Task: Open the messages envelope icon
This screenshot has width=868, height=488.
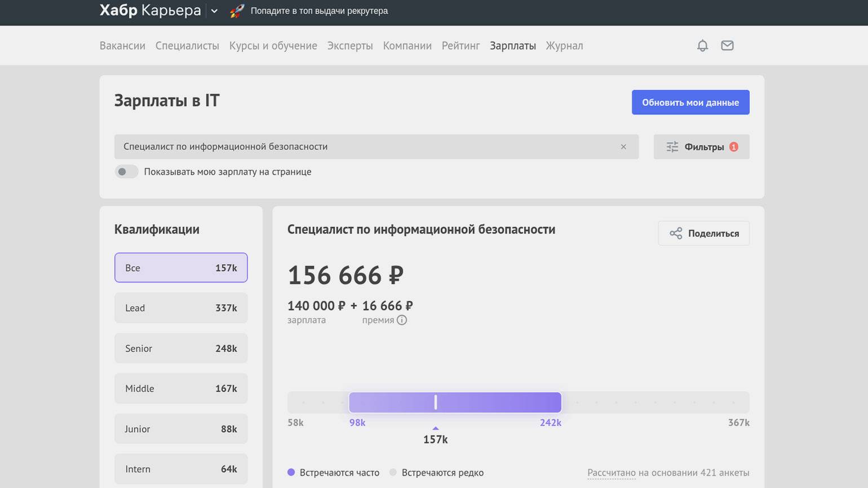Action: pyautogui.click(x=727, y=46)
